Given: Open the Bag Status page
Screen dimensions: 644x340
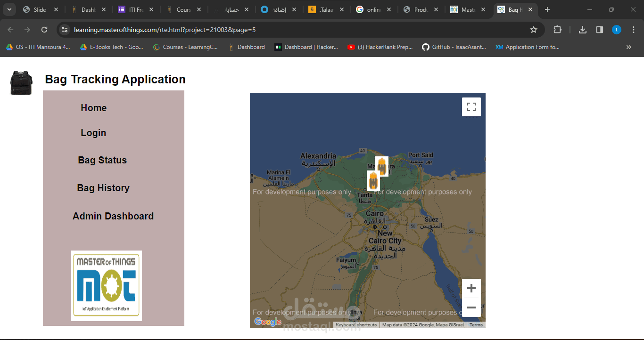Looking at the screenshot, I should click(x=102, y=160).
